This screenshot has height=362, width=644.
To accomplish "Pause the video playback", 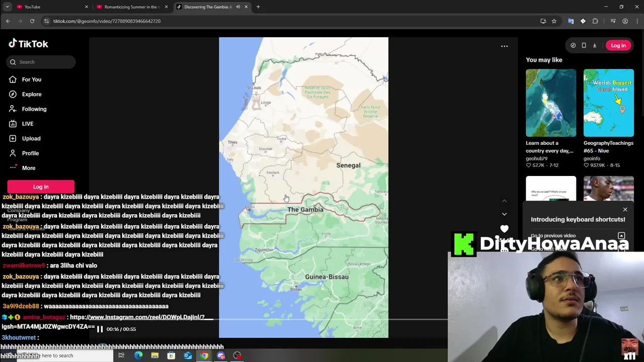I will 100,329.
